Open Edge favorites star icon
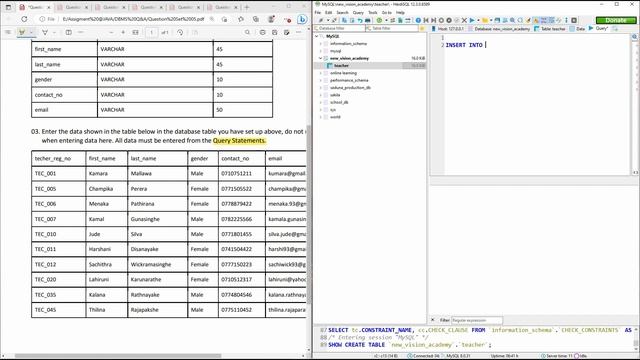640x360 pixels. [x=241, y=19]
